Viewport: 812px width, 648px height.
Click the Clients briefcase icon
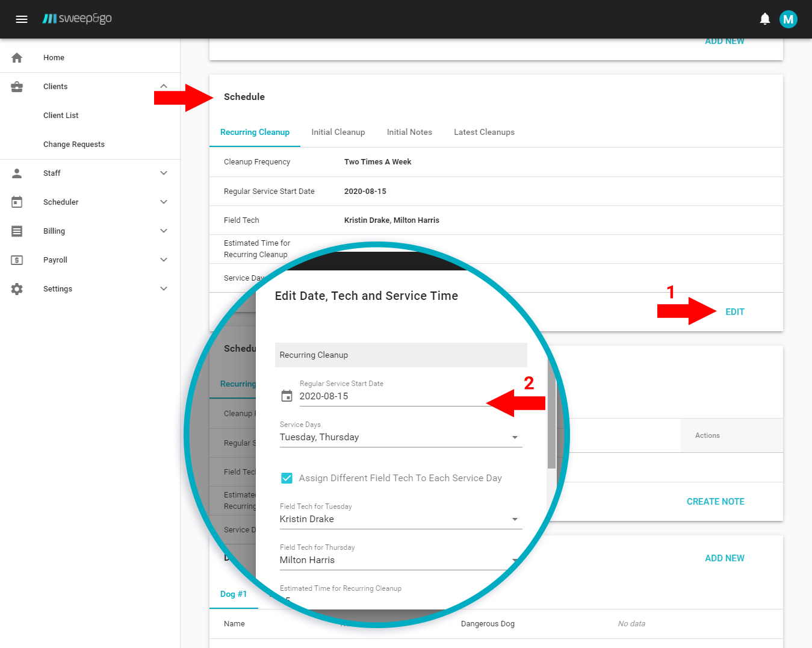click(17, 87)
